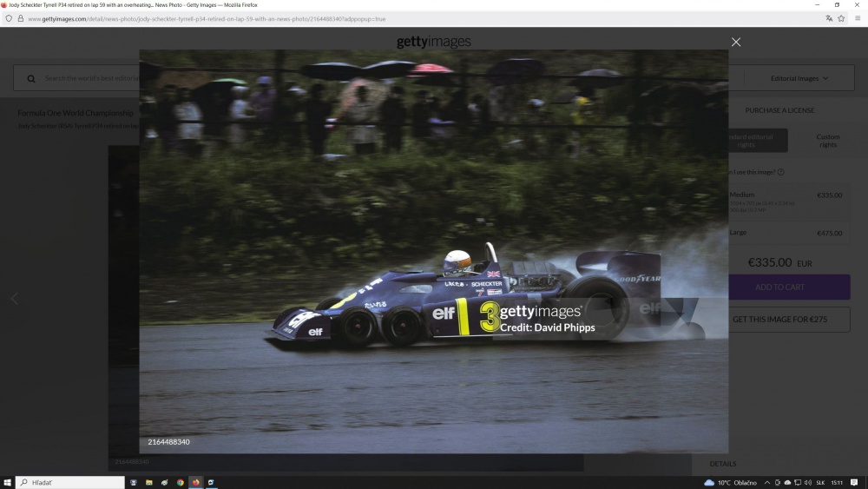Click GET THIS IMAGE FOR €275 button
868x489 pixels.
[x=789, y=320]
